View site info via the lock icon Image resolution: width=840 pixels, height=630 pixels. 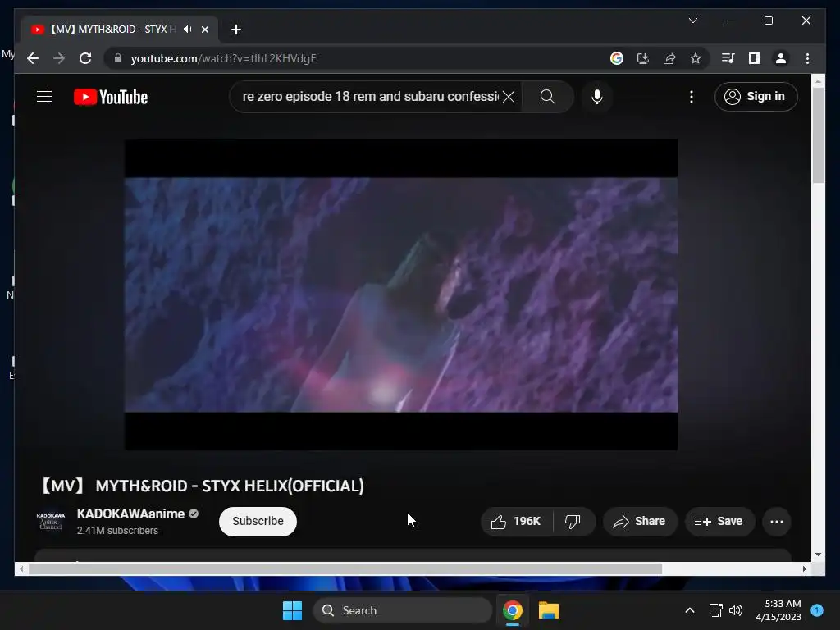[118, 58]
